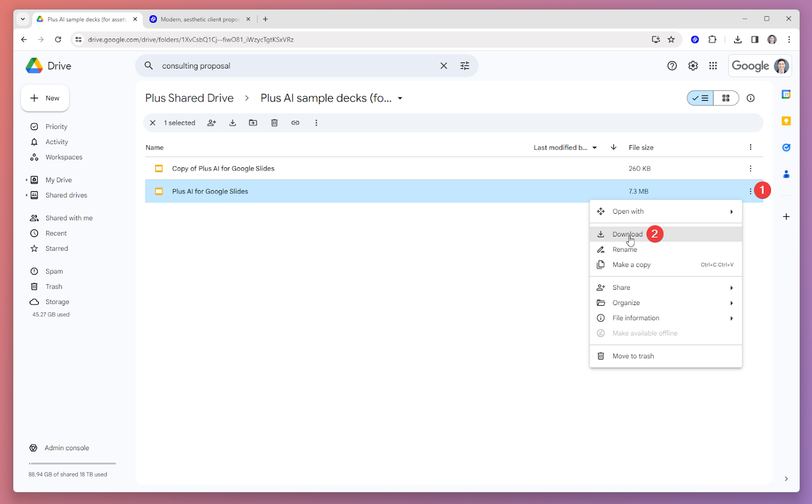Clear the search field text
The width and height of the screenshot is (812, 504).
tap(444, 65)
